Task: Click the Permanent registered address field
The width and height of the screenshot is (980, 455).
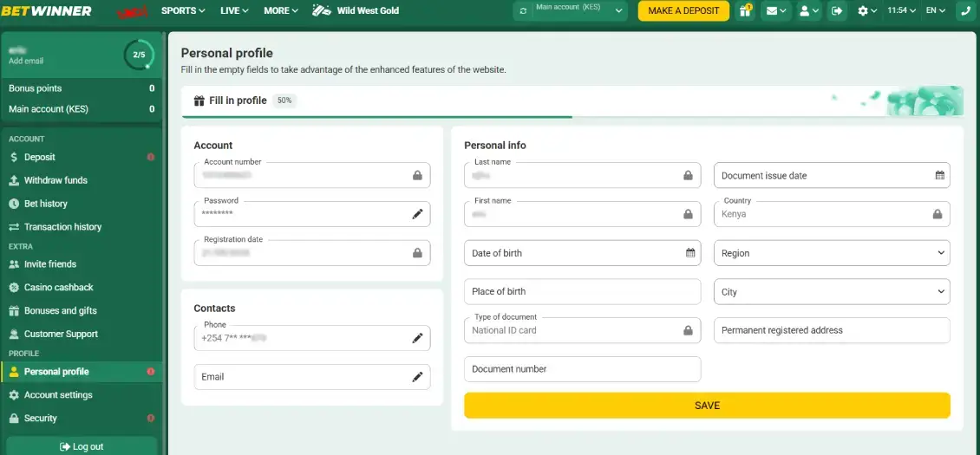Action: 832,330
